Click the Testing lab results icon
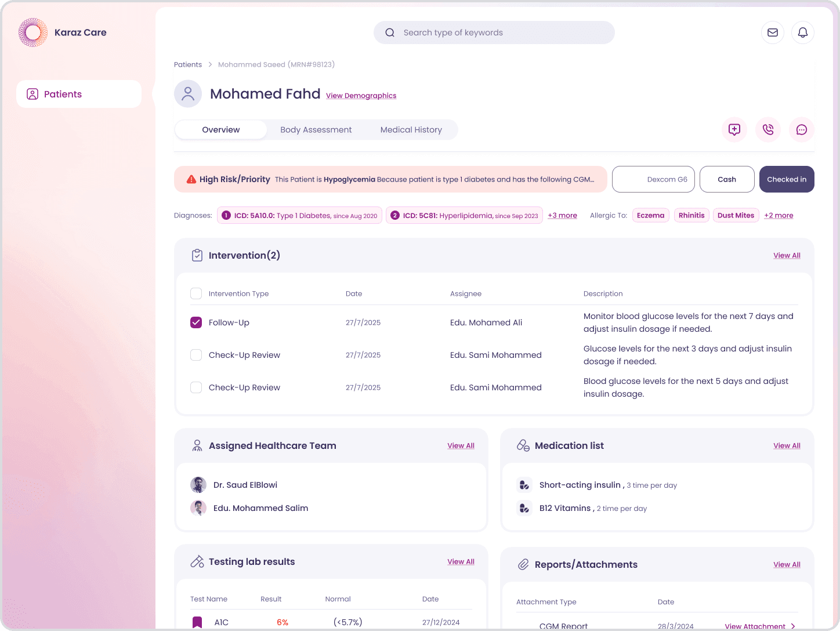The image size is (840, 631). [197, 561]
